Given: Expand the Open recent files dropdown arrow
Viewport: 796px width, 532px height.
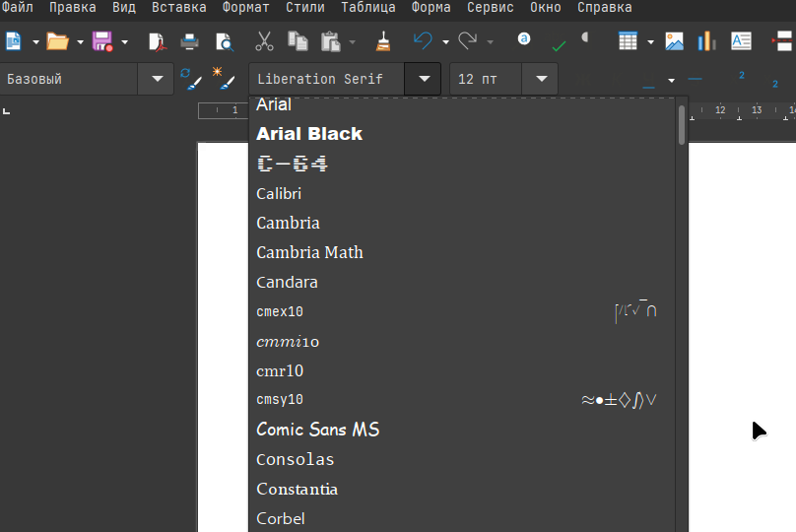Looking at the screenshot, I should [x=80, y=42].
